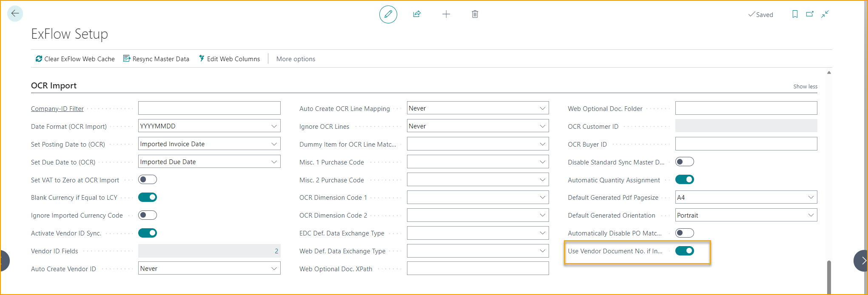Click the edit pencil icon
Image resolution: width=868 pixels, height=295 pixels.
(x=388, y=14)
